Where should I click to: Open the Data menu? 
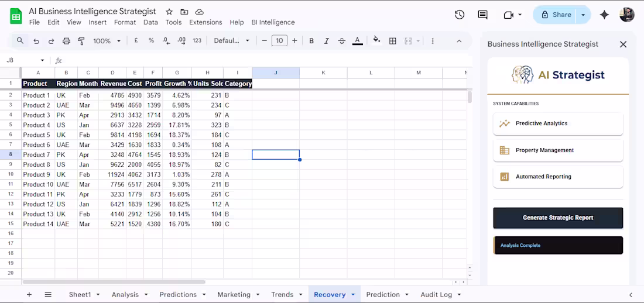point(150,23)
